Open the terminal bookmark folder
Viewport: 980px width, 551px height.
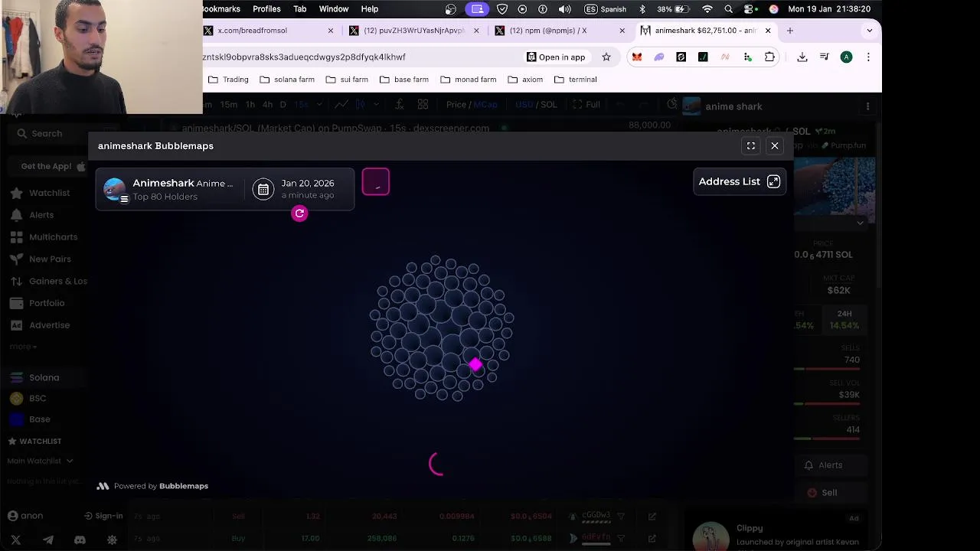click(575, 80)
